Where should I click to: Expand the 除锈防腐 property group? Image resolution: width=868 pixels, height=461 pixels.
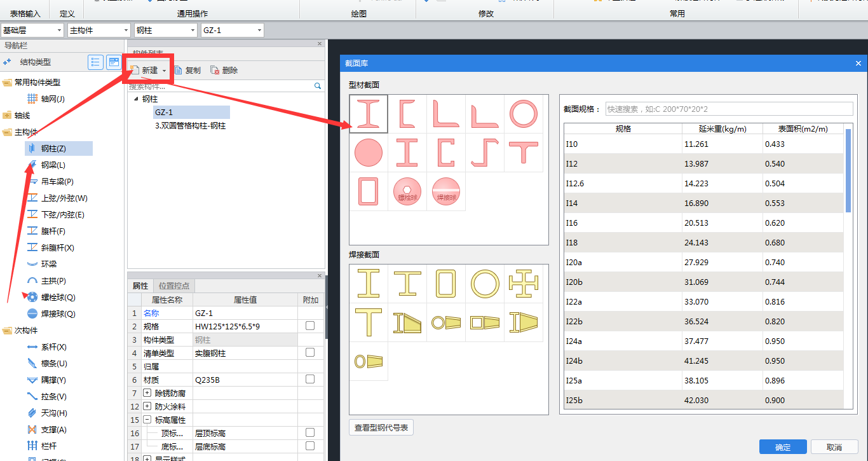(x=147, y=393)
